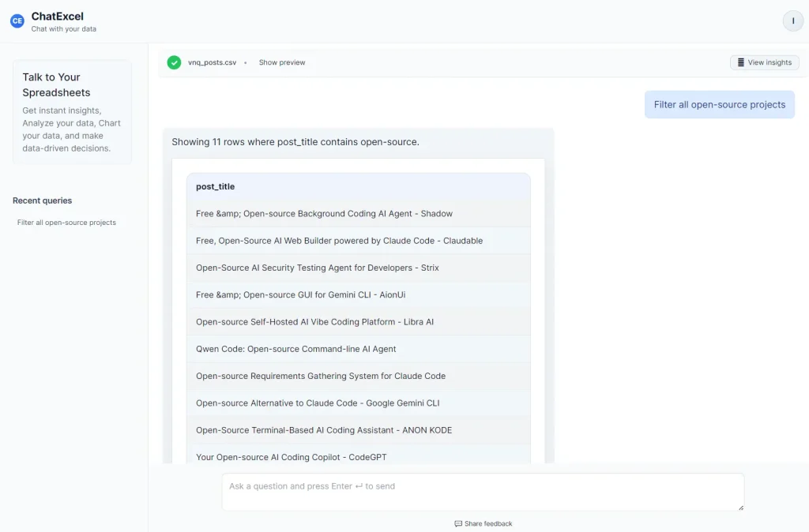The height and width of the screenshot is (532, 809).
Task: Click Show preview link
Action: coord(282,62)
